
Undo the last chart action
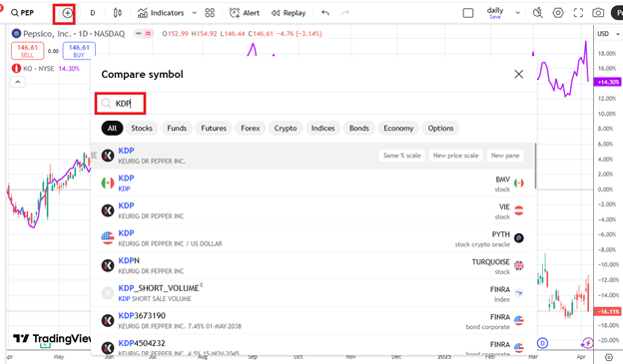[x=325, y=13]
